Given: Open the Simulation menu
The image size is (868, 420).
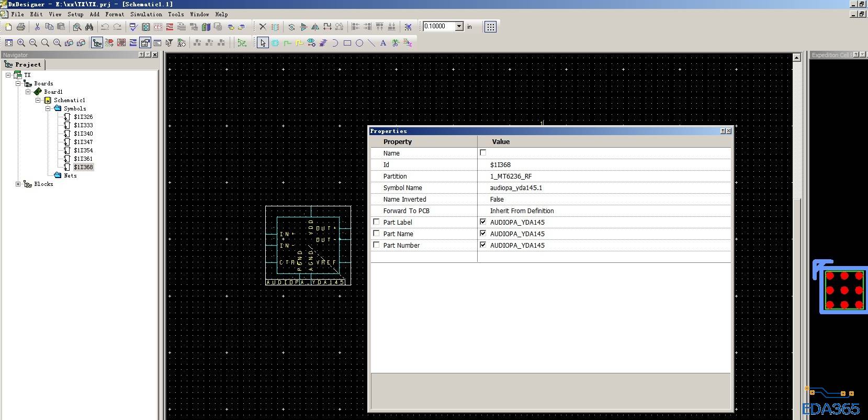Looking at the screenshot, I should tap(146, 14).
